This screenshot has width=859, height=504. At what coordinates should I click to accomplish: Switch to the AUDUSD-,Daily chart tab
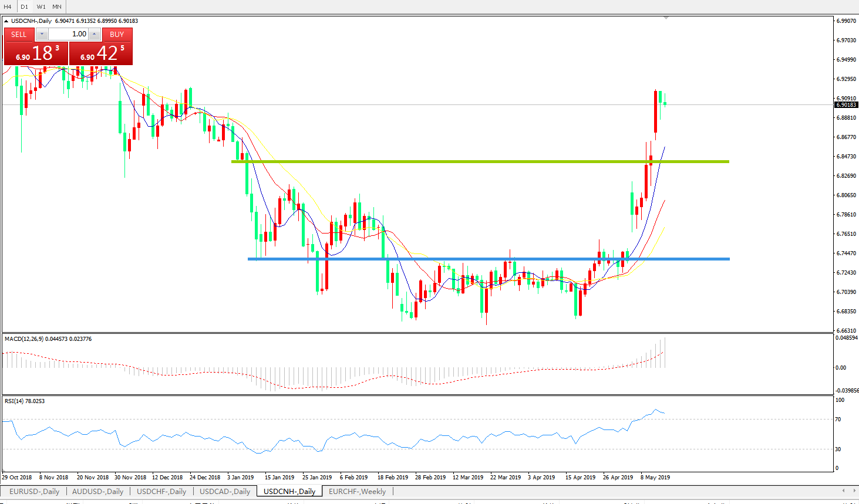97,492
